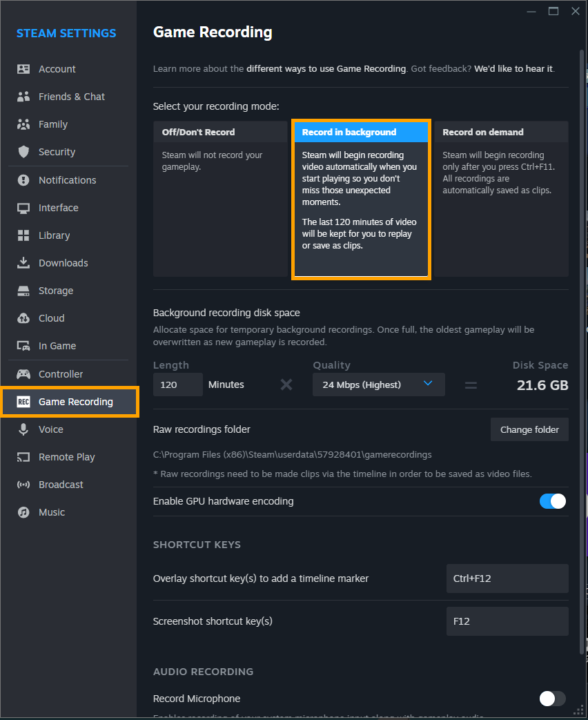The height and width of the screenshot is (720, 588).
Task: Click the Storage drive icon
Action: click(x=23, y=291)
